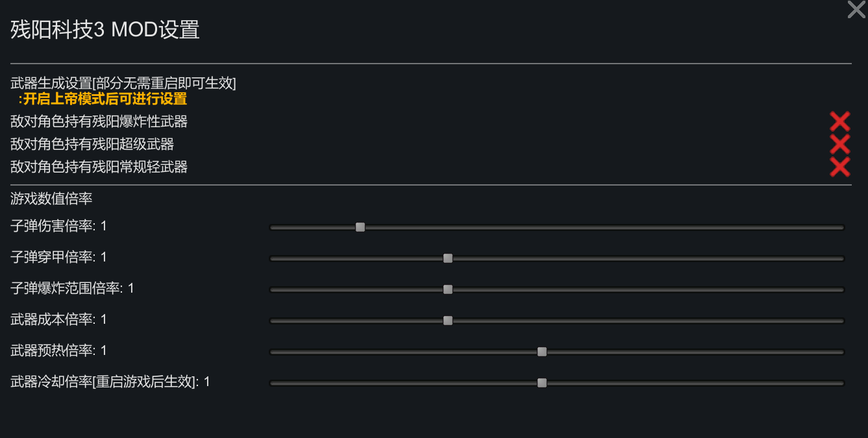Screen dimensions: 868x438
Task: Click the 武器冷却倍率 slider handle
Action: [542, 383]
